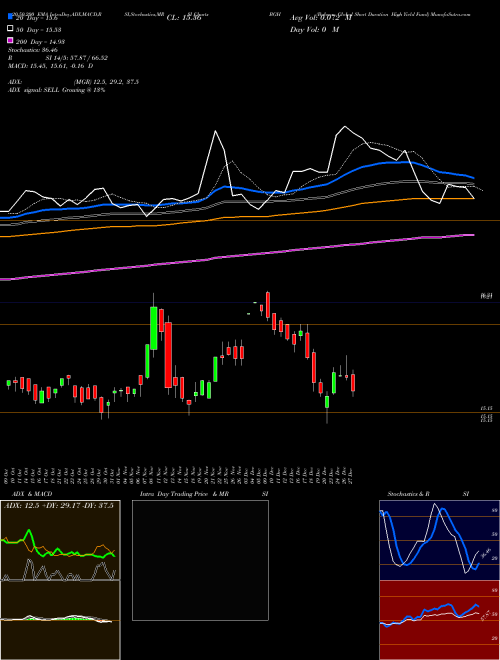
Task: Click the 'CL: 15.36' closing price label
Action: click(x=184, y=18)
